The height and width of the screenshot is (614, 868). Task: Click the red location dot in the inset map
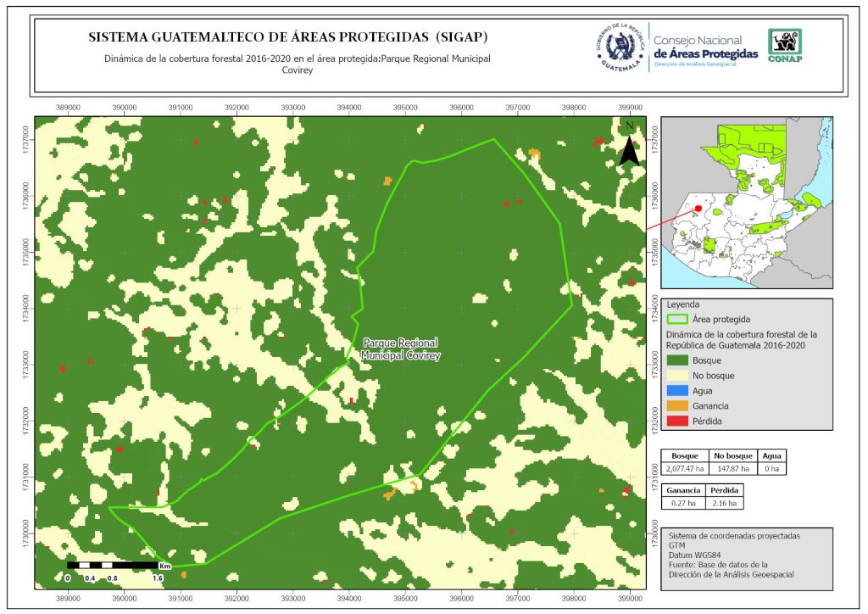pos(697,207)
